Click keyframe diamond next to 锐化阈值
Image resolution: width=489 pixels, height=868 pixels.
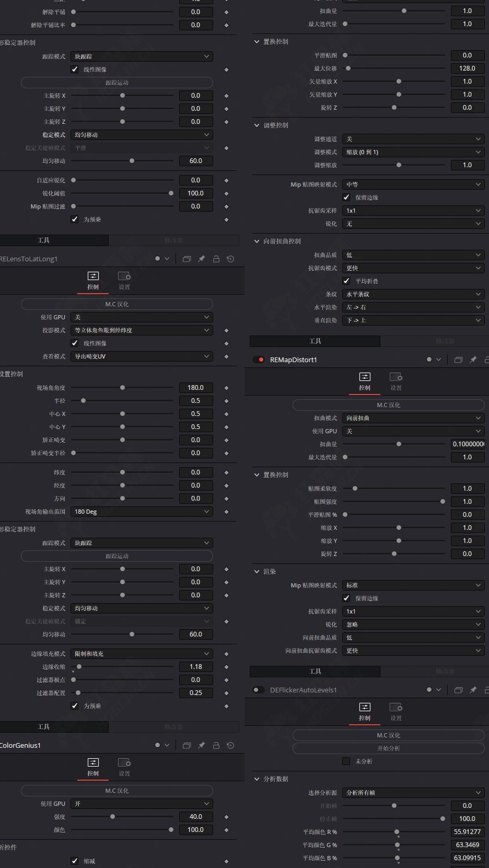pyautogui.click(x=226, y=193)
